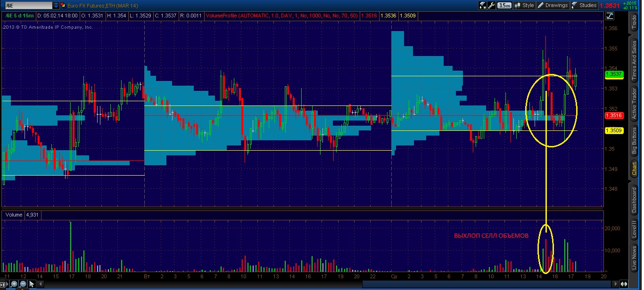Click the red 1.3516 price bubble

tap(614, 115)
